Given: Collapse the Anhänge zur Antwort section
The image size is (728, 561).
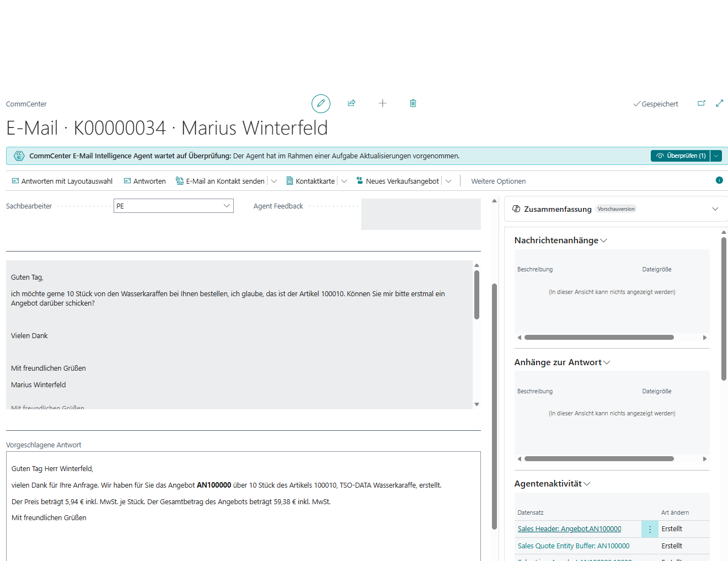Looking at the screenshot, I should [x=607, y=362].
